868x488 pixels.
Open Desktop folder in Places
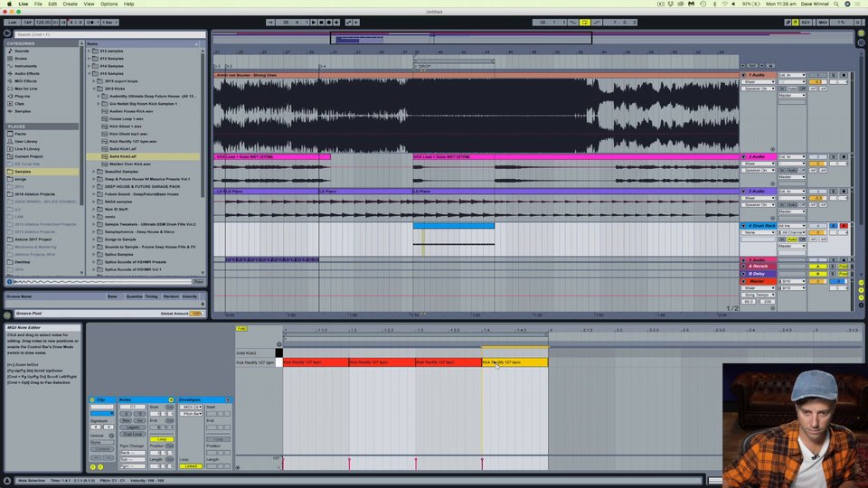pyautogui.click(x=22, y=262)
